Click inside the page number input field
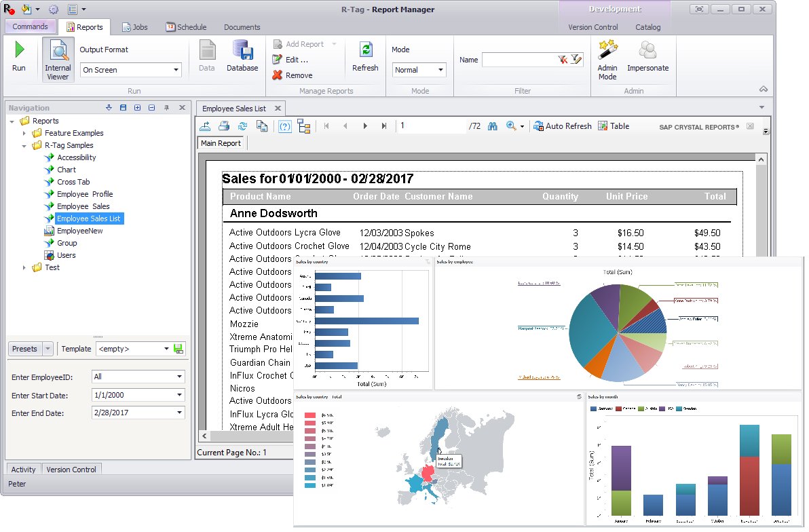Viewport: 809px width, 532px height. [x=434, y=126]
